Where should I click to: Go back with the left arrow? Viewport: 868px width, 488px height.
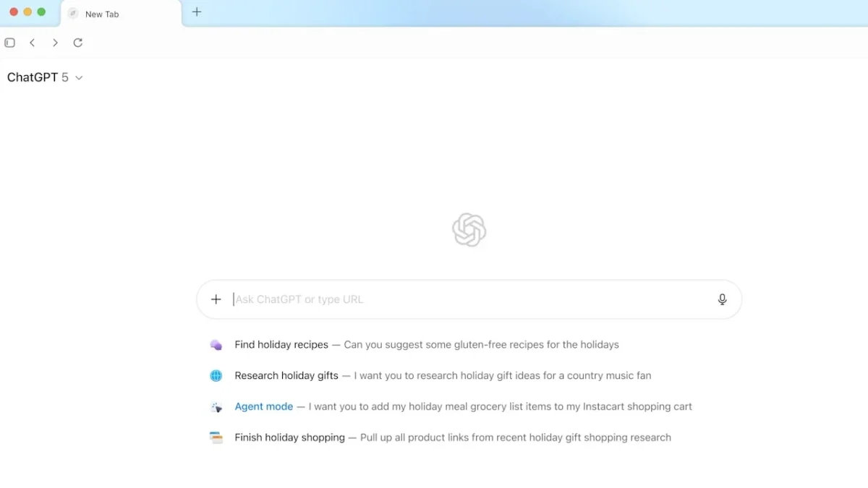[33, 43]
